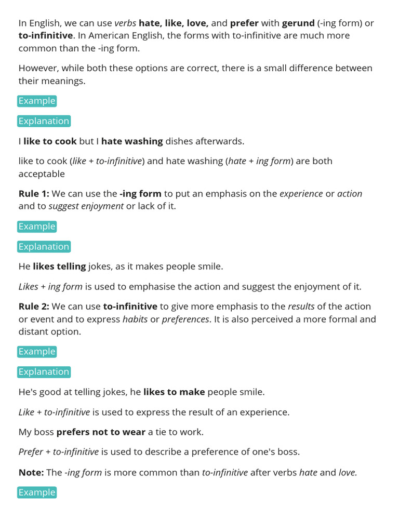Click the italic word "results" in Rule 2

coord(301,307)
